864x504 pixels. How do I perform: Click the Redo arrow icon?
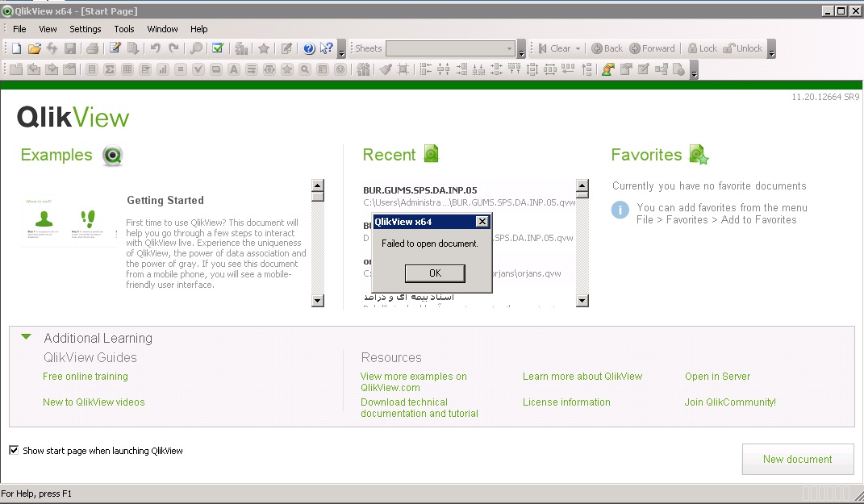tap(173, 48)
